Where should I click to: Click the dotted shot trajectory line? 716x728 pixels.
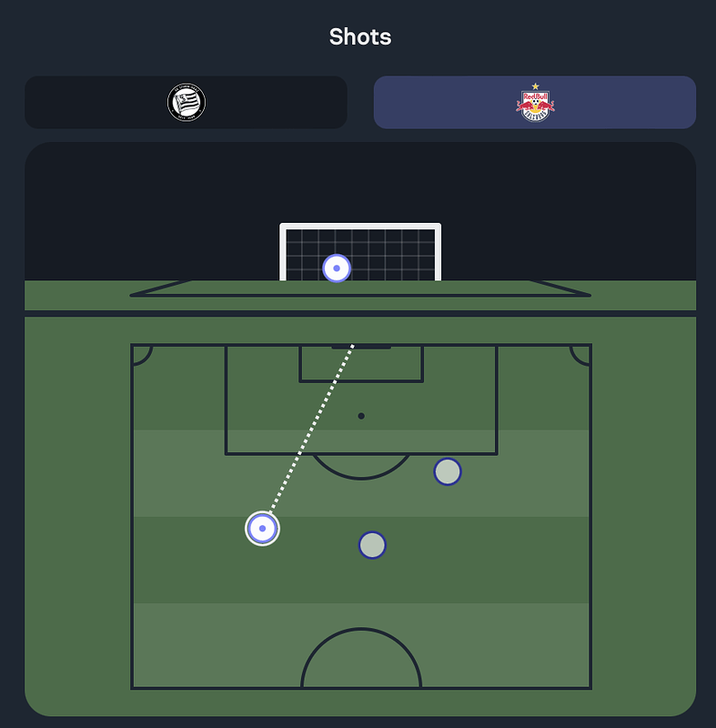[x=312, y=429]
